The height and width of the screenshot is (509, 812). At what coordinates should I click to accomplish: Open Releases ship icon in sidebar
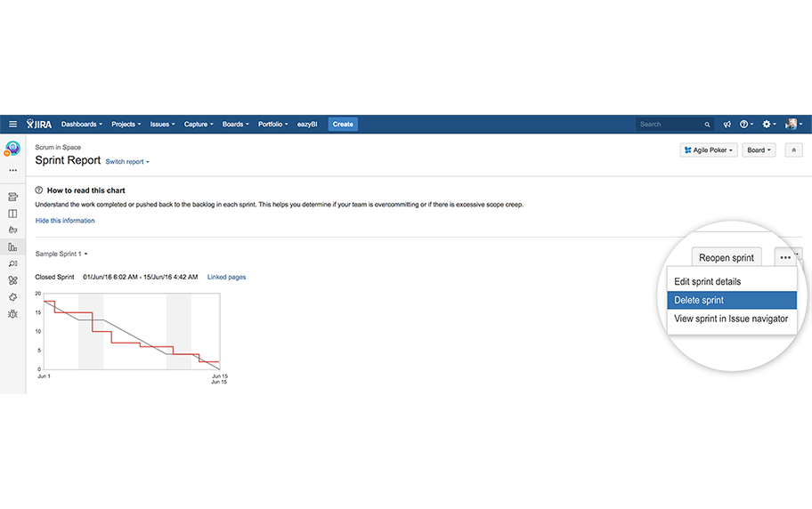(x=12, y=230)
